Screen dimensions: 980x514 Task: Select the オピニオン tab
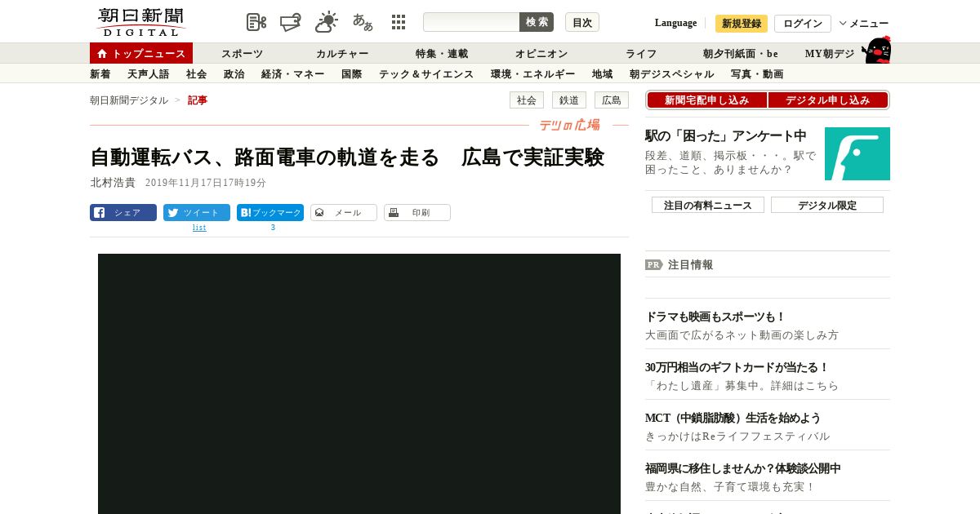pyautogui.click(x=541, y=53)
